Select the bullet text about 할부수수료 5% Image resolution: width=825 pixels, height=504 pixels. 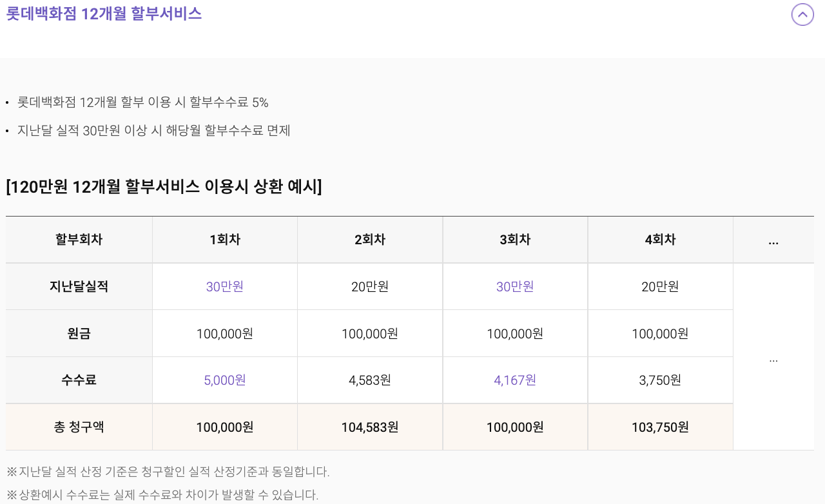click(143, 102)
